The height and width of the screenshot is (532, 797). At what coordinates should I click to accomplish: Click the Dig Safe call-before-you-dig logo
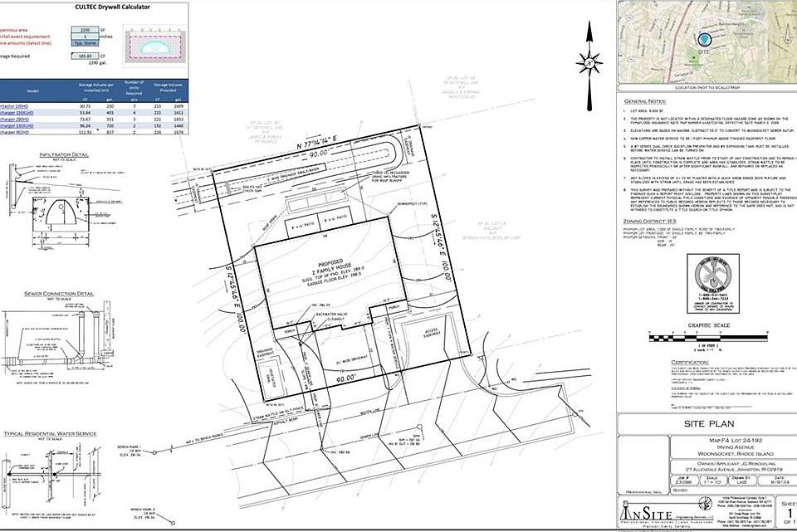point(712,284)
